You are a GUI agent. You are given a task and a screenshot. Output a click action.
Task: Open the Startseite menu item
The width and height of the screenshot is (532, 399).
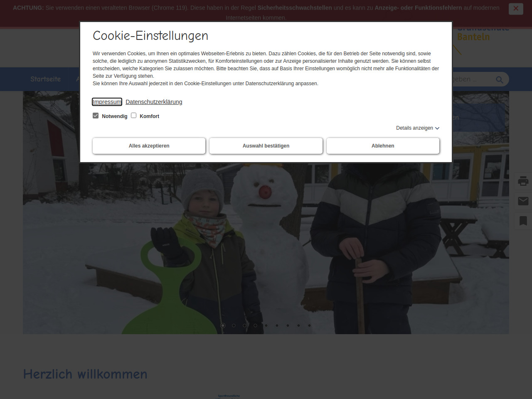45,79
